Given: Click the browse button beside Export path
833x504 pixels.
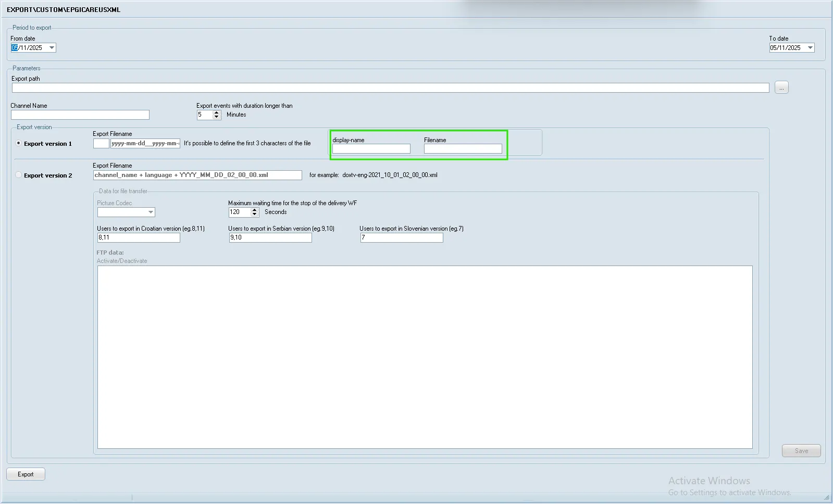Looking at the screenshot, I should pos(781,87).
